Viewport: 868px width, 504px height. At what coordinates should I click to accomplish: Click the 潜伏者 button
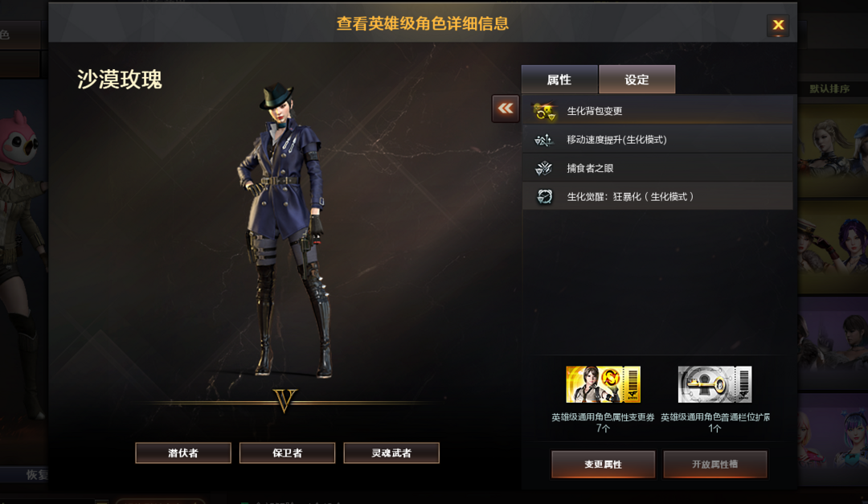[183, 453]
